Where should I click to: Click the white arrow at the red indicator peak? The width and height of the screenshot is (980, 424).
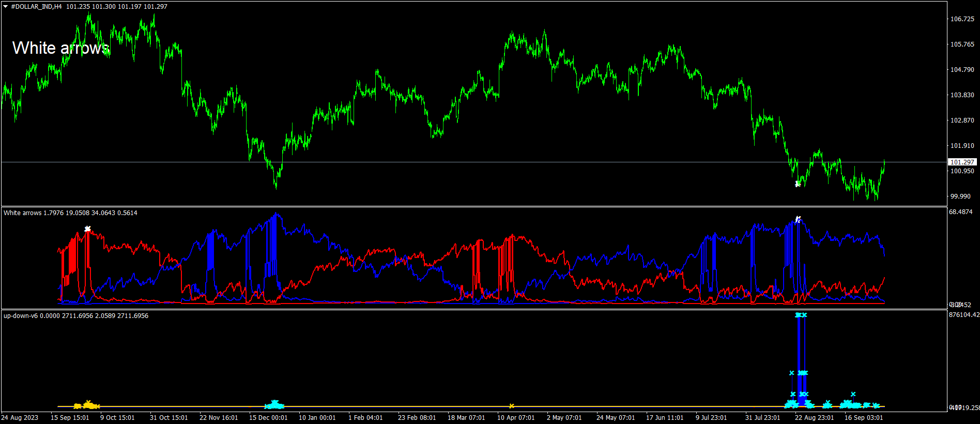pos(87,229)
